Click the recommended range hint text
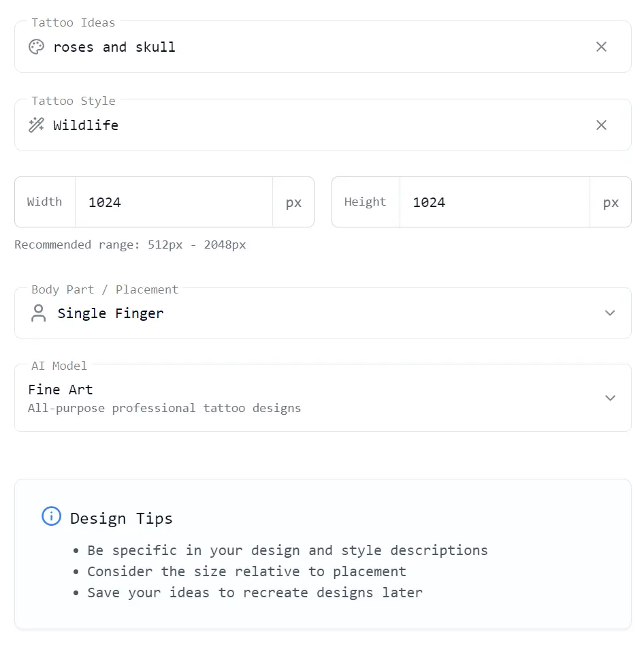 coord(129,244)
